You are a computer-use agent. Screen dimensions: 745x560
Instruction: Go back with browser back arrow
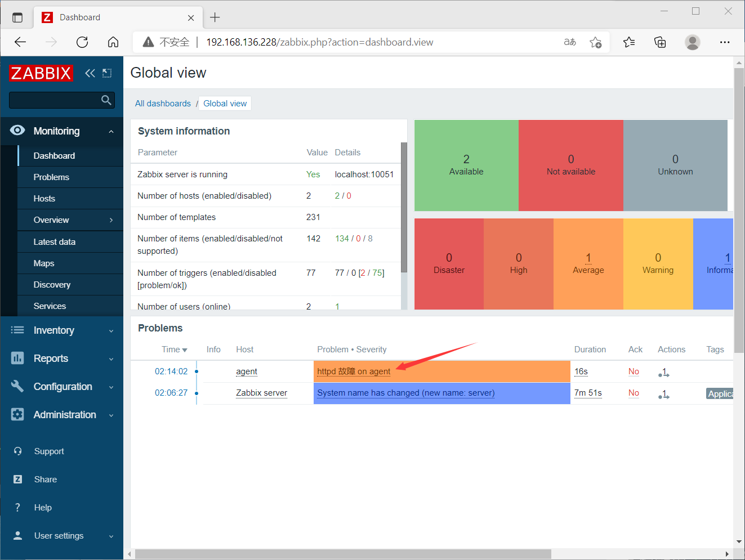[20, 42]
